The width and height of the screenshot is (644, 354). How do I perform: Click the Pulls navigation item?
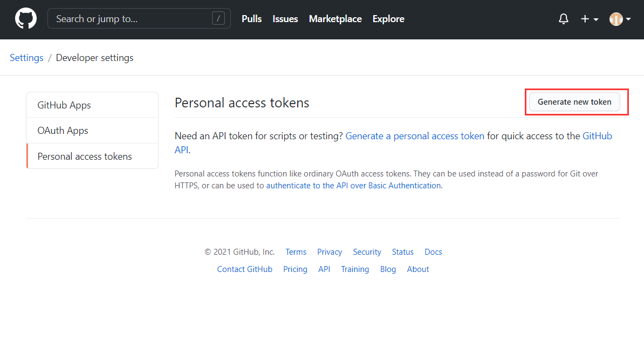(x=251, y=19)
